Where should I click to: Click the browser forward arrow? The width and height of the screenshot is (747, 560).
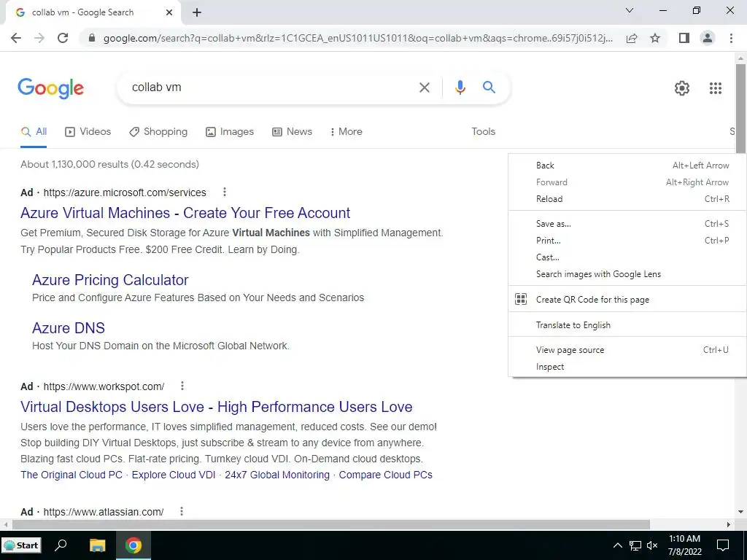pyautogui.click(x=39, y=38)
